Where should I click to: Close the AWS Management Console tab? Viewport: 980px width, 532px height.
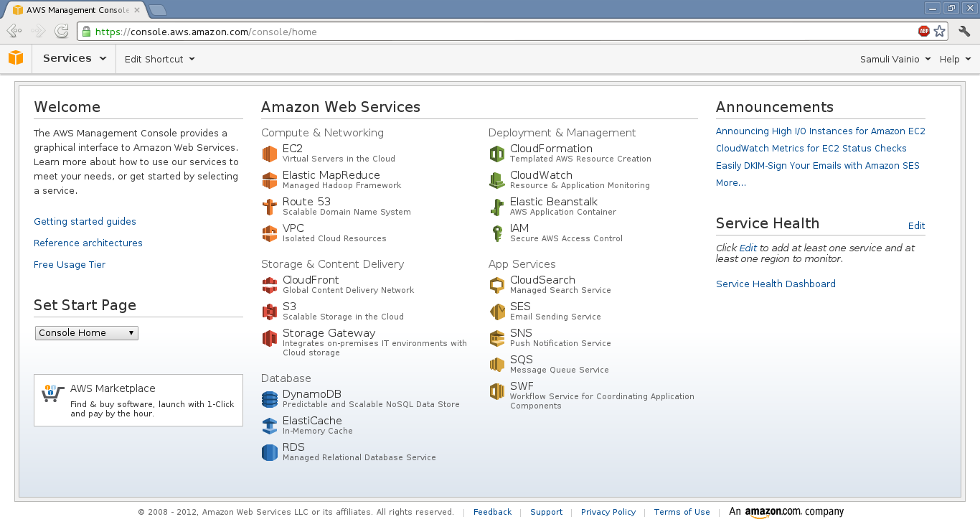[x=137, y=10]
